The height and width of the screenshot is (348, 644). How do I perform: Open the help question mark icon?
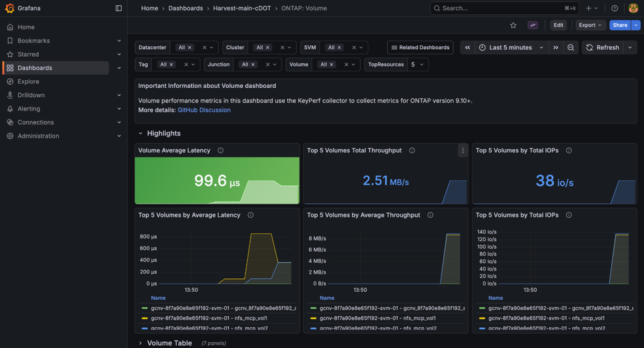coord(614,8)
